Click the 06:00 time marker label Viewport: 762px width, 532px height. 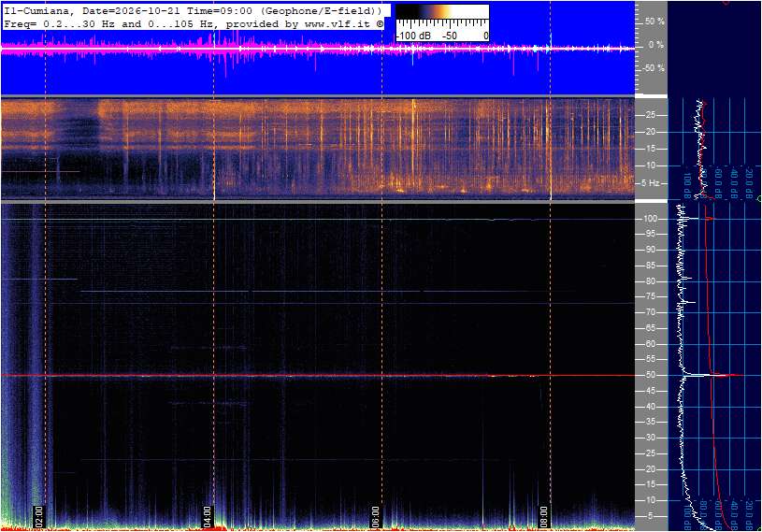pos(376,516)
